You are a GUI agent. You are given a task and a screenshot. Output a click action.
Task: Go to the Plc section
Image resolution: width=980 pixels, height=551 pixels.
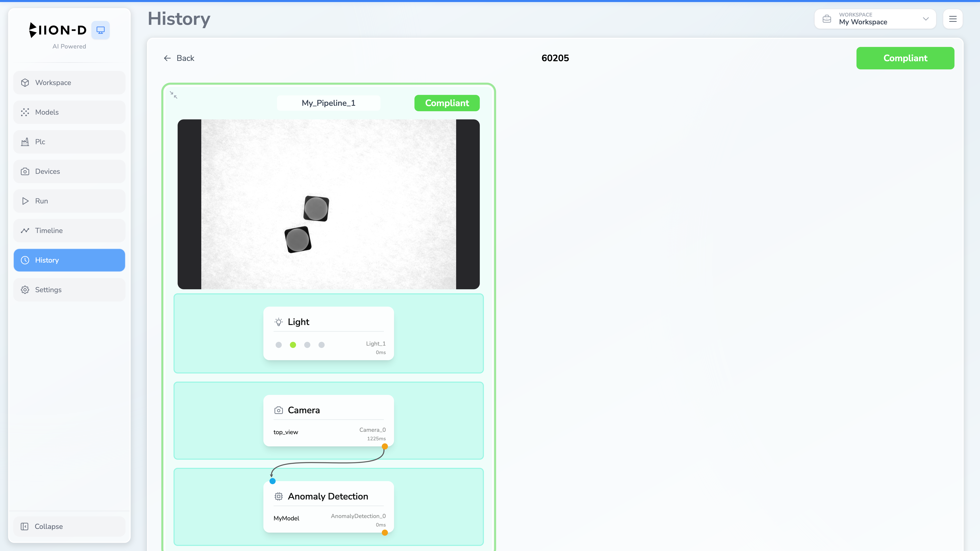pos(69,142)
